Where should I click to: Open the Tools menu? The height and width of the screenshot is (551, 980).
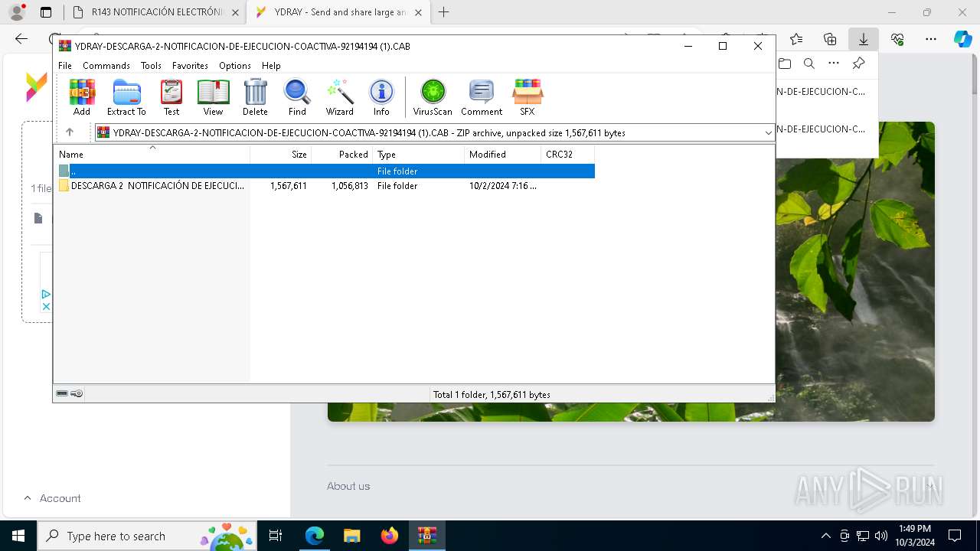[x=151, y=66]
